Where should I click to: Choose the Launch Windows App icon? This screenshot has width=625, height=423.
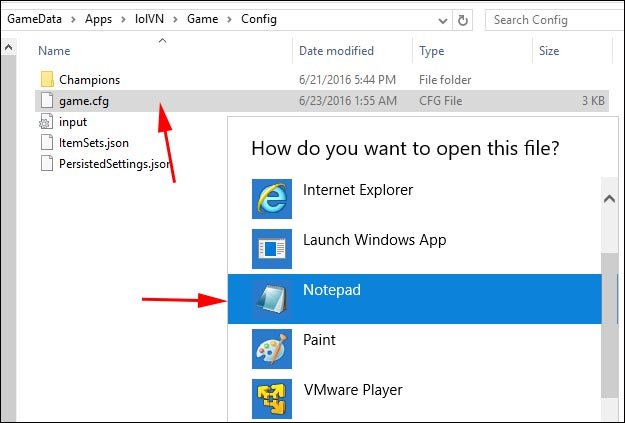coord(272,249)
